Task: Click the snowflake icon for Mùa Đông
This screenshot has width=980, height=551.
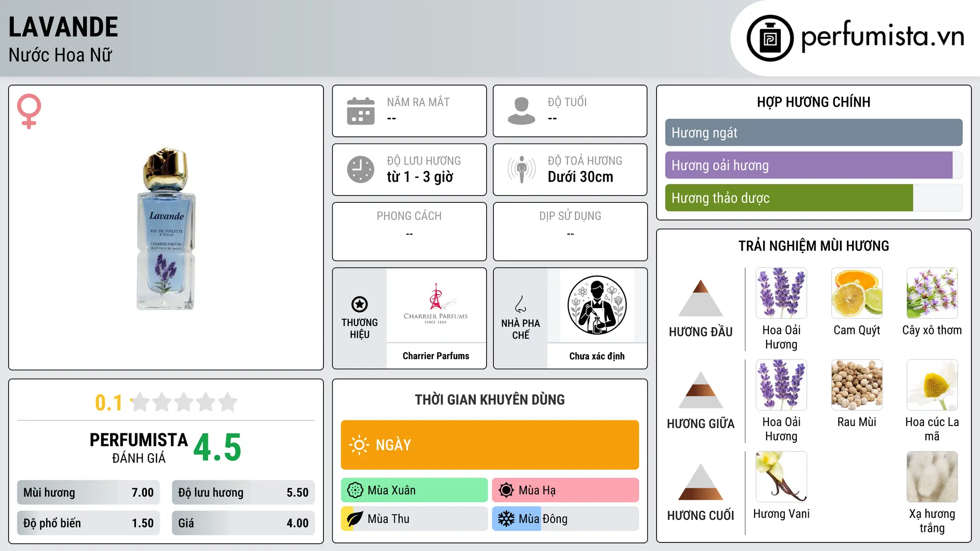Action: pos(506,519)
